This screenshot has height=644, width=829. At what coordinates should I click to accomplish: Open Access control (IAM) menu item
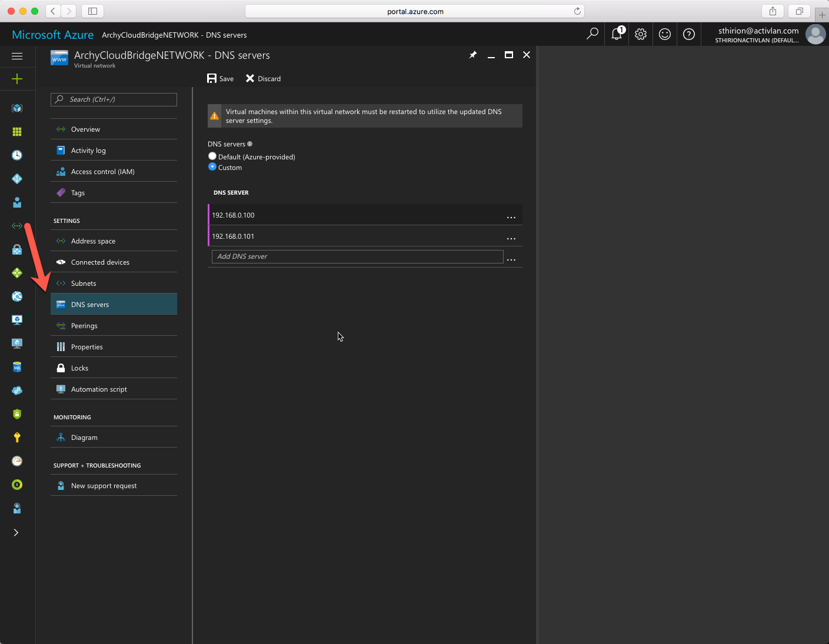click(114, 172)
